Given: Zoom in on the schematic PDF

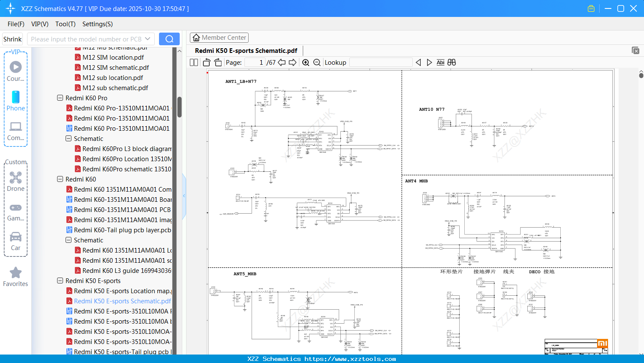Looking at the screenshot, I should (x=305, y=62).
